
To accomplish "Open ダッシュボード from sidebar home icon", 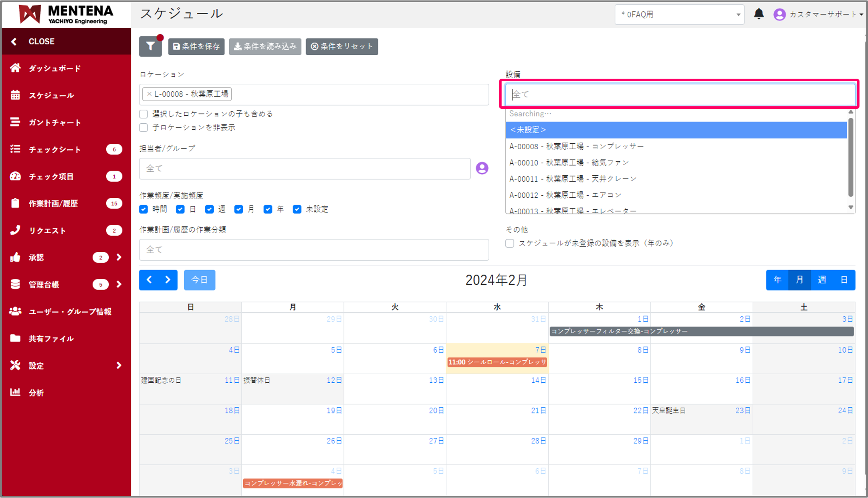I will 15,68.
